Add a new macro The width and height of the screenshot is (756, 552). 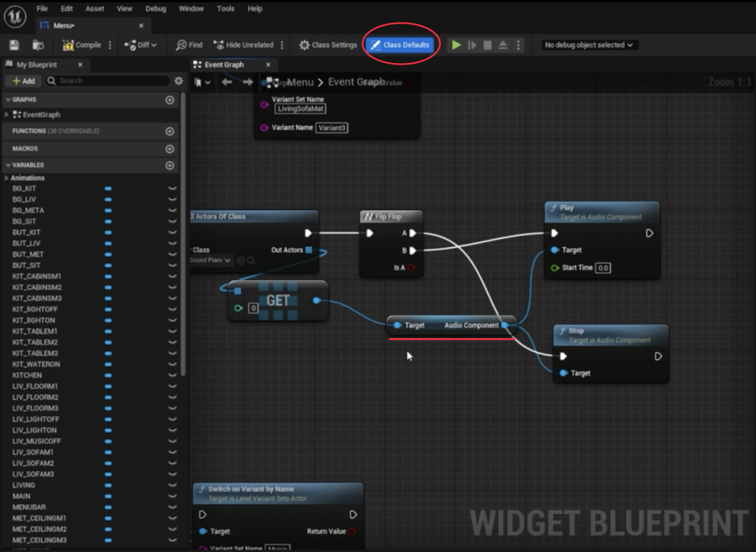click(x=170, y=148)
